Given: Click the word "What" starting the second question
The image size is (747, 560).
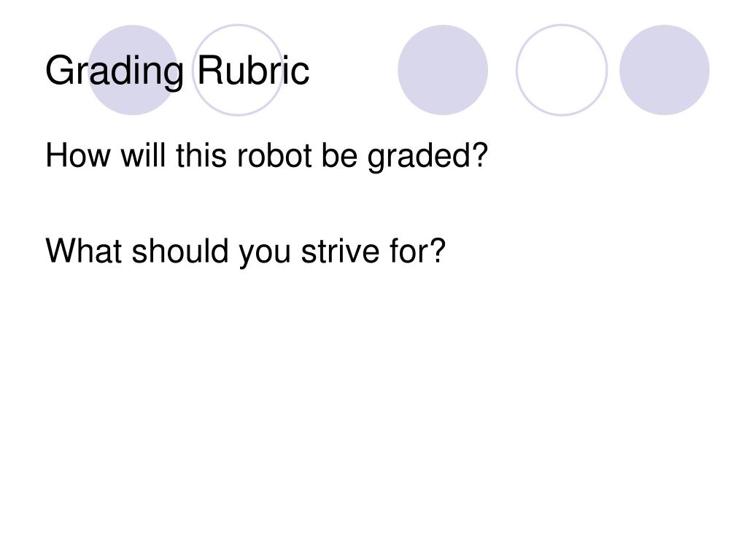Looking at the screenshot, I should (x=83, y=251).
